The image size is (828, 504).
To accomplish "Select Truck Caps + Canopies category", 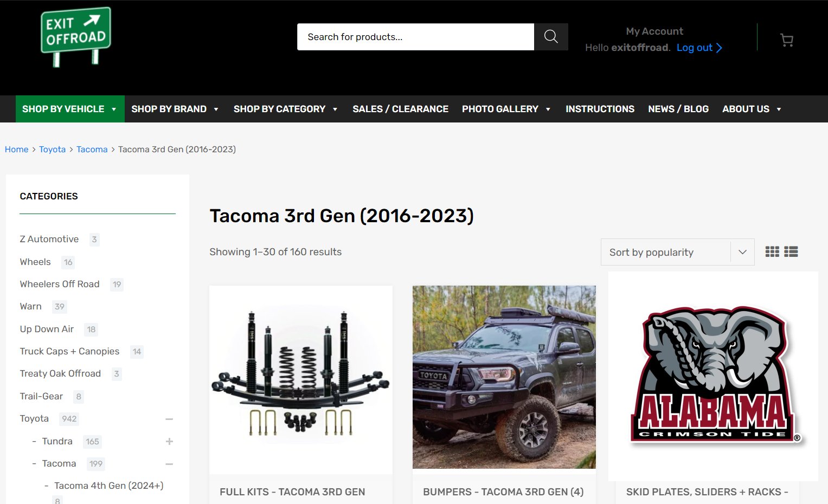I will click(69, 351).
